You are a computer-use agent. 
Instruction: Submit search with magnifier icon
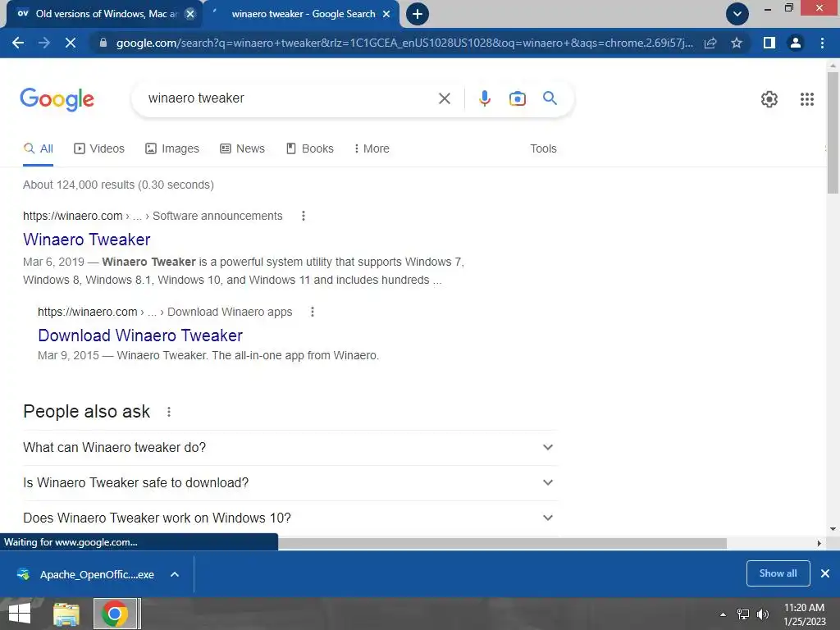[550, 98]
